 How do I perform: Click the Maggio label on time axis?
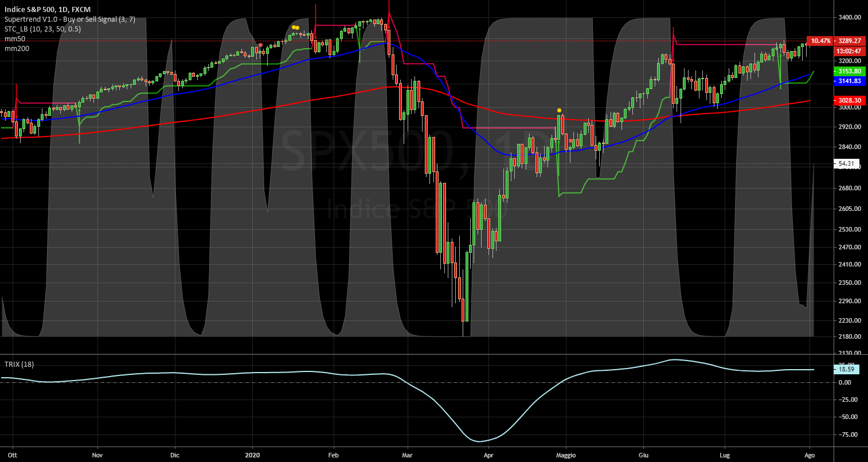coord(565,455)
